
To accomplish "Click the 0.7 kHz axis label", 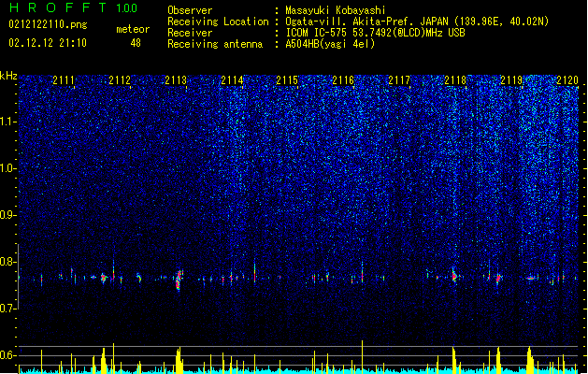I will click(x=7, y=309).
